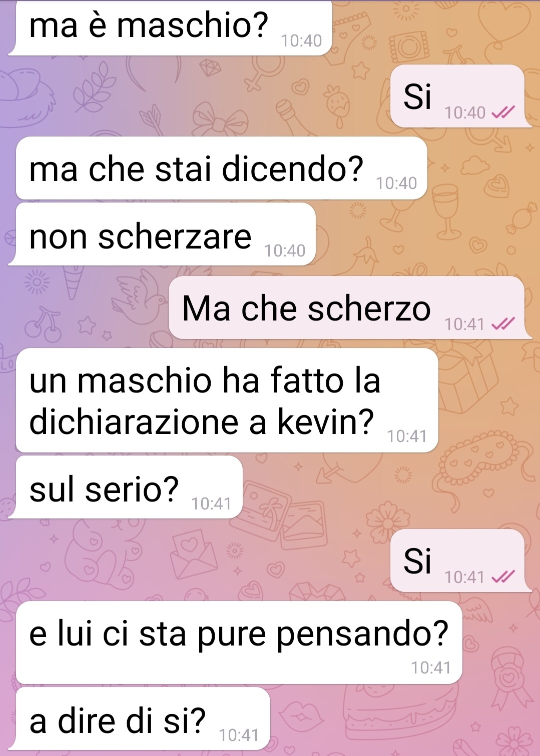Tap read checkmarks on first 'Si' message
This screenshot has height=756, width=540.
[503, 113]
